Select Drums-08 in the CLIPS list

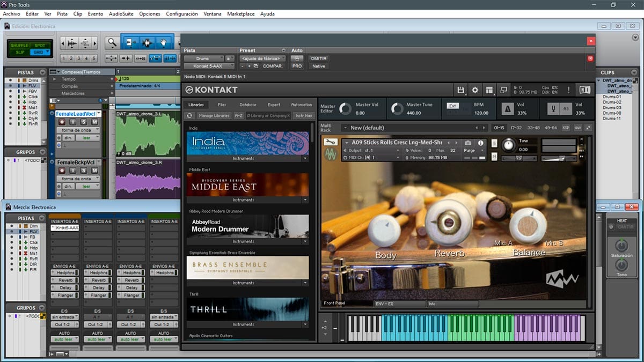[x=612, y=113]
